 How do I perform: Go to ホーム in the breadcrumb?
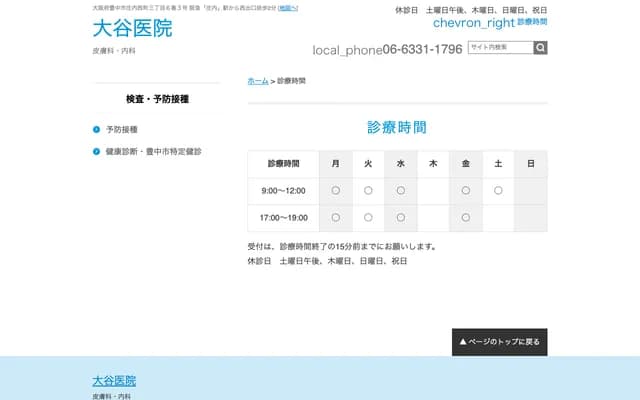pyautogui.click(x=257, y=80)
